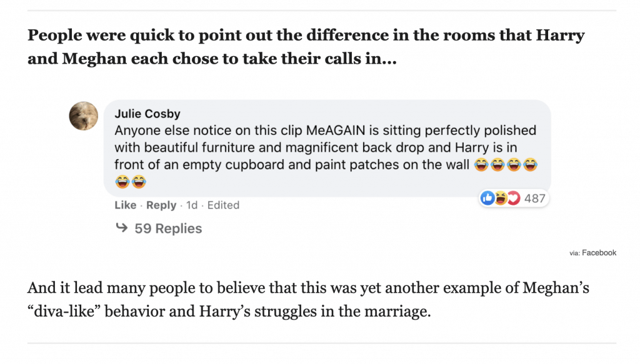This screenshot has width=640, height=364.
Task: Click the first laughing emoji after 'wall'
Action: tap(481, 165)
